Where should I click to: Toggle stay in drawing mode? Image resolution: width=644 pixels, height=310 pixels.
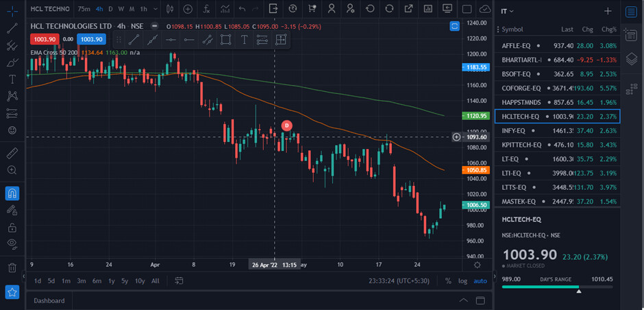point(12,210)
